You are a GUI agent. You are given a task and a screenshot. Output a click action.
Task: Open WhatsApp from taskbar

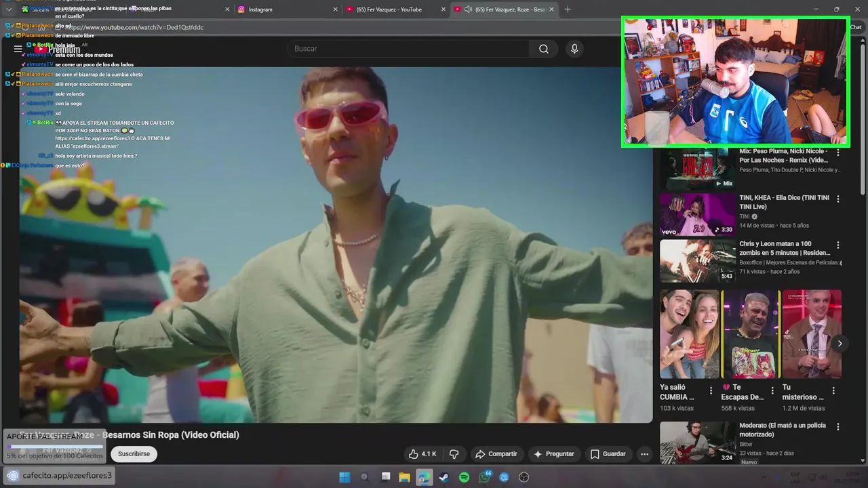484,477
